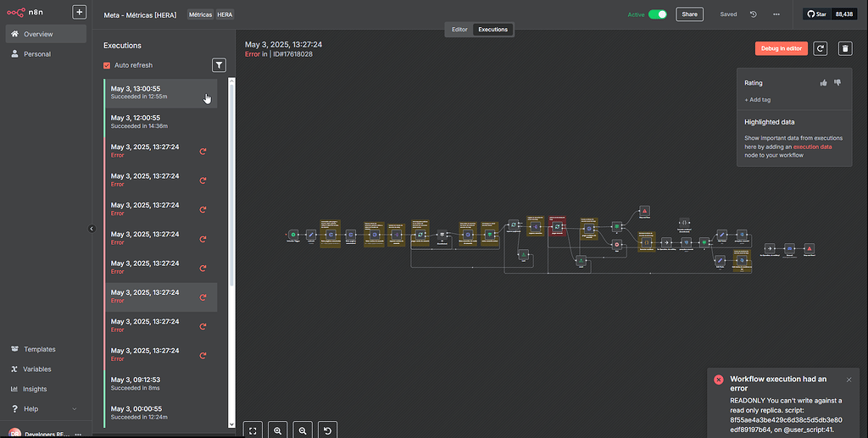Switch to the Editor tab
The width and height of the screenshot is (868, 438).
click(x=459, y=30)
